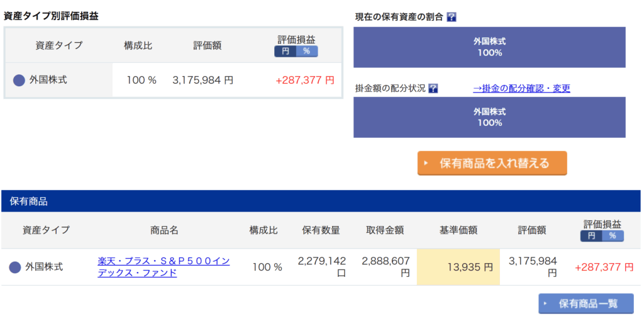Click the 100 % 構成比 value in top table
The width and height of the screenshot is (644, 321).
[142, 80]
